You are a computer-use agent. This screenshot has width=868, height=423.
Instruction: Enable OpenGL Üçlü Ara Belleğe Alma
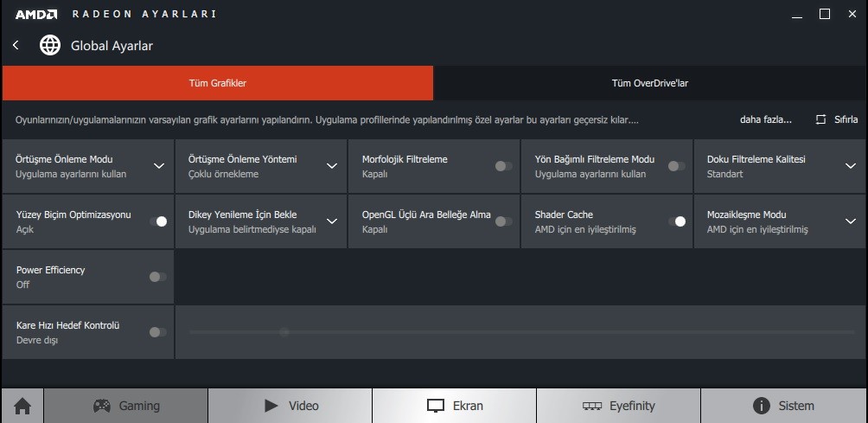[503, 221]
